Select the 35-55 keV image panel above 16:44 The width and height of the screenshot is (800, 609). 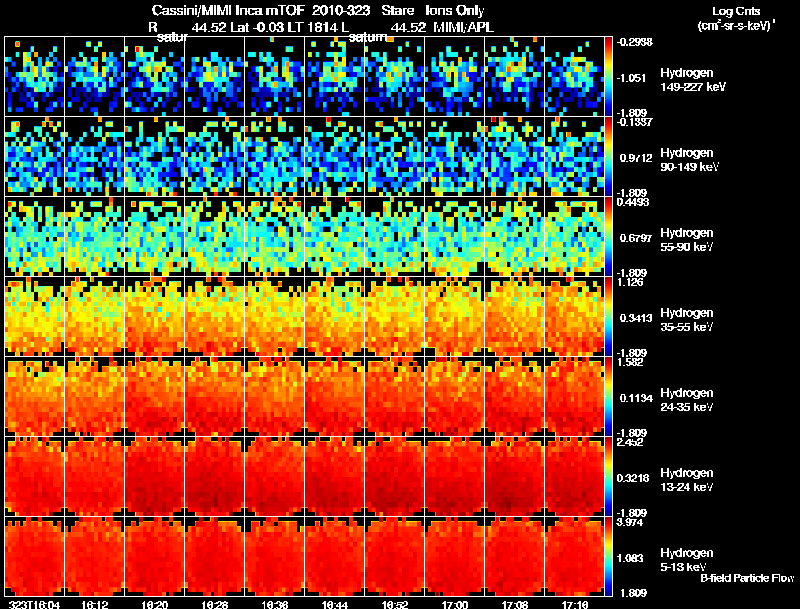335,317
